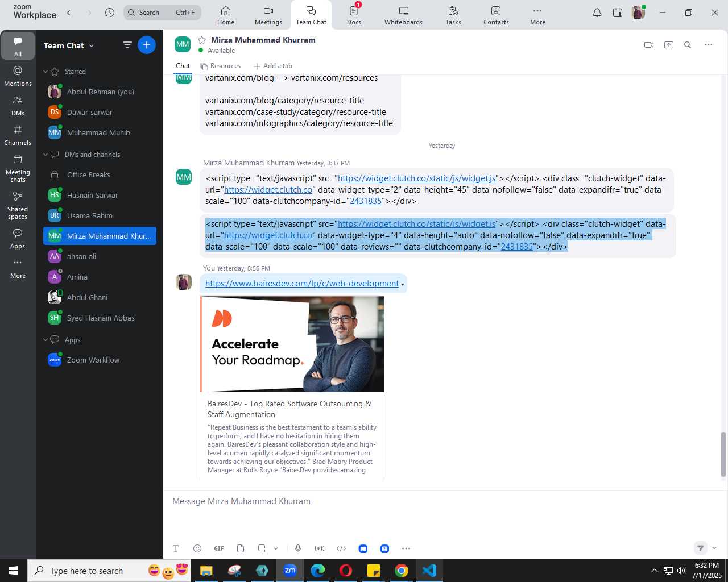
Task: Open the calendar icon in top bar
Action: tap(618, 13)
